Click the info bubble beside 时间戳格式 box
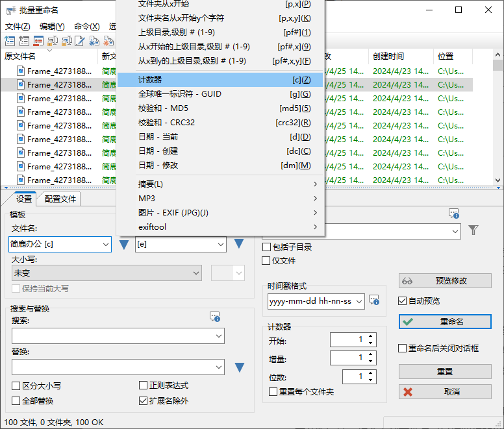The image size is (504, 429). (x=374, y=300)
